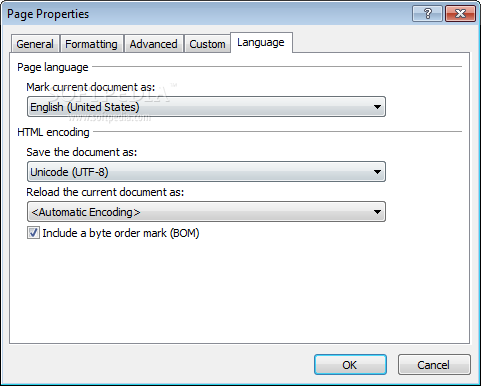Click the Help question mark button

[x=427, y=14]
